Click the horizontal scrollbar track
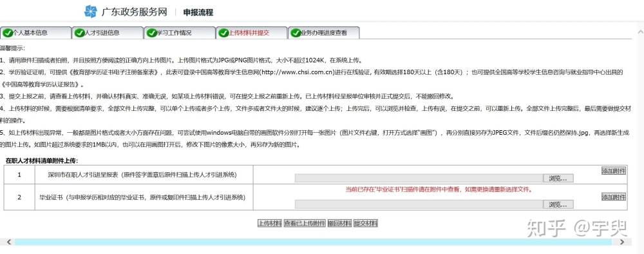The image size is (644, 254). pyautogui.click(x=313, y=242)
